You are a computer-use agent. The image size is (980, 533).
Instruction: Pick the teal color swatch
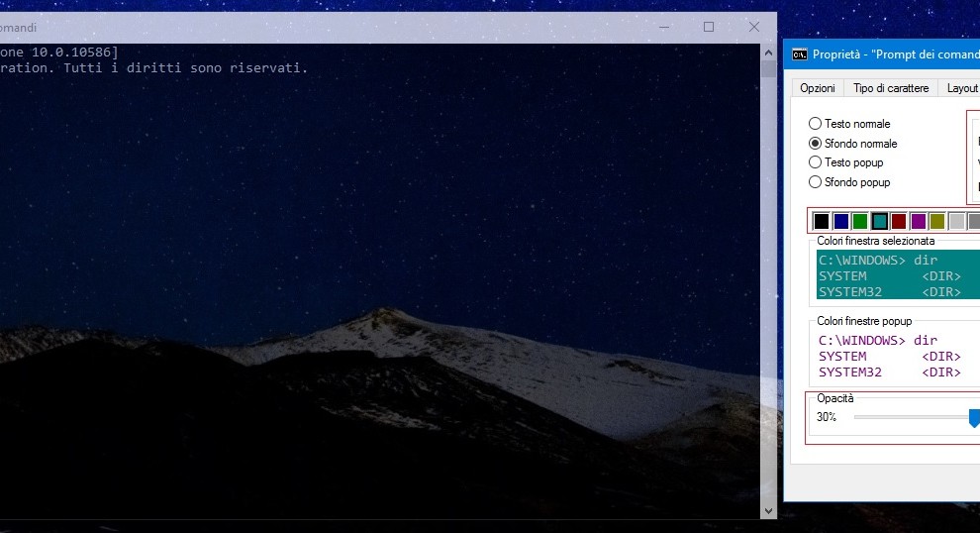click(879, 221)
